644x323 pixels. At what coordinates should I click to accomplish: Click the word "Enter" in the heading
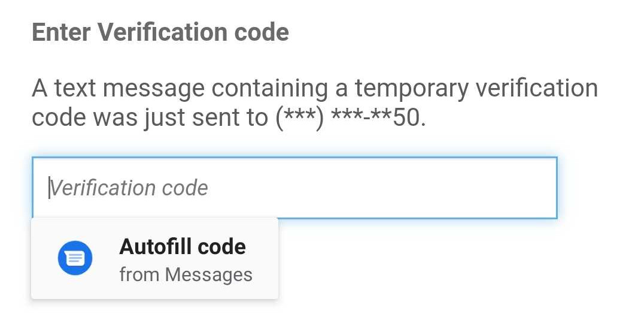60,32
